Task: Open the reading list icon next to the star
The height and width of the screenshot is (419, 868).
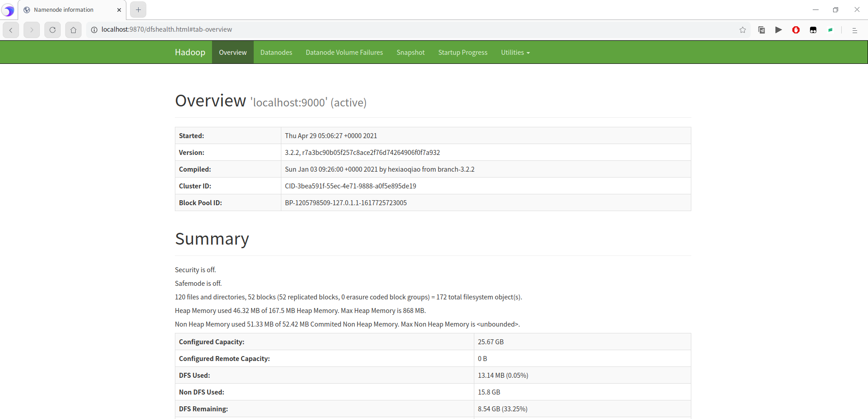Action: click(762, 29)
